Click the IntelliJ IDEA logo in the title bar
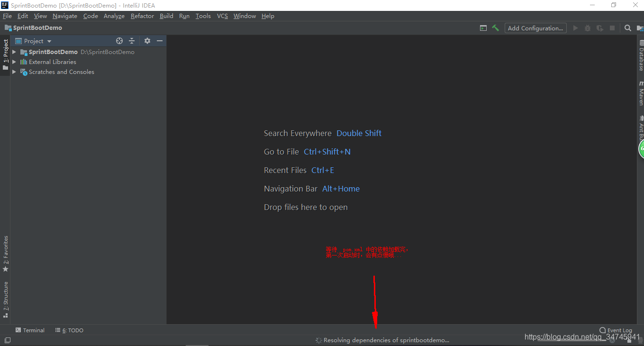 tap(5, 5)
